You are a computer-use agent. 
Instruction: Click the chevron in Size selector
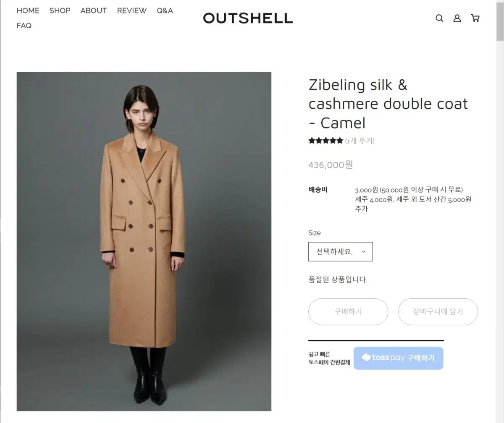click(x=363, y=252)
